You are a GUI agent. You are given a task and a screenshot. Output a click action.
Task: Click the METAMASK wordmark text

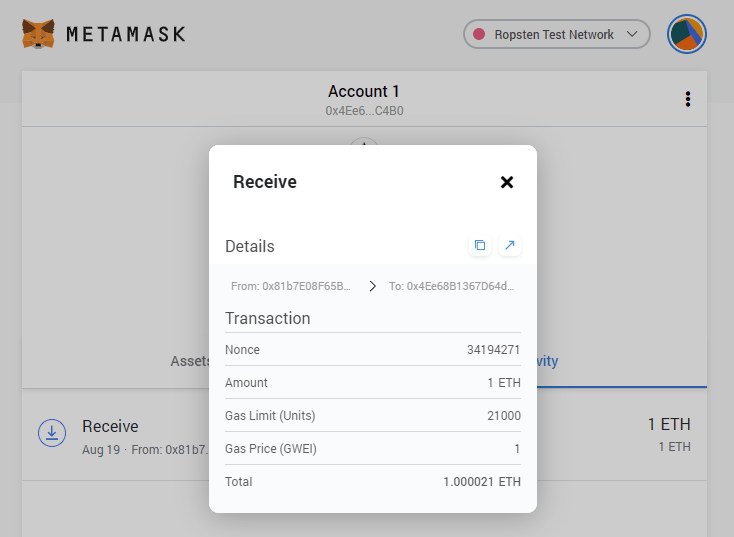[126, 34]
